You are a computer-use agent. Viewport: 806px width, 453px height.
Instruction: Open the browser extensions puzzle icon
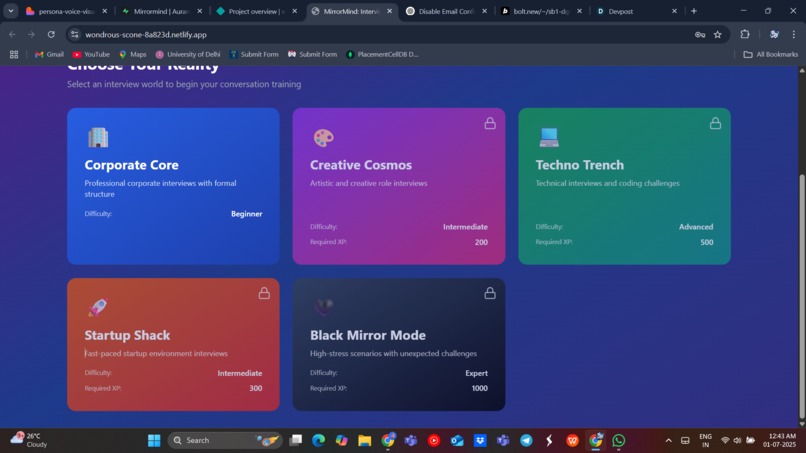[745, 34]
